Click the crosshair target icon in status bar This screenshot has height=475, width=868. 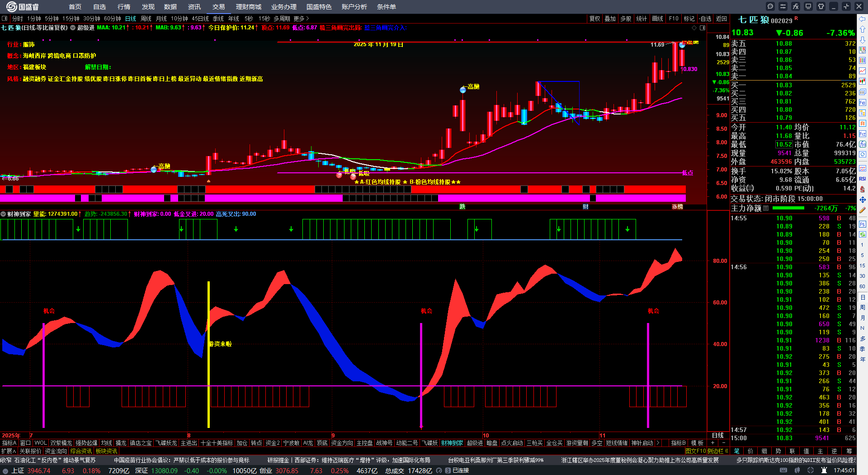811,470
